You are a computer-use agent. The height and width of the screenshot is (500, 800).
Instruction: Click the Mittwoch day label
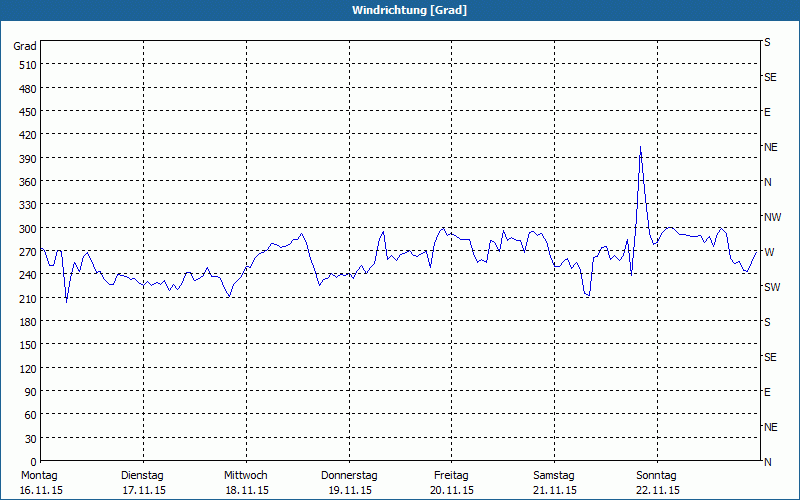click(x=245, y=476)
